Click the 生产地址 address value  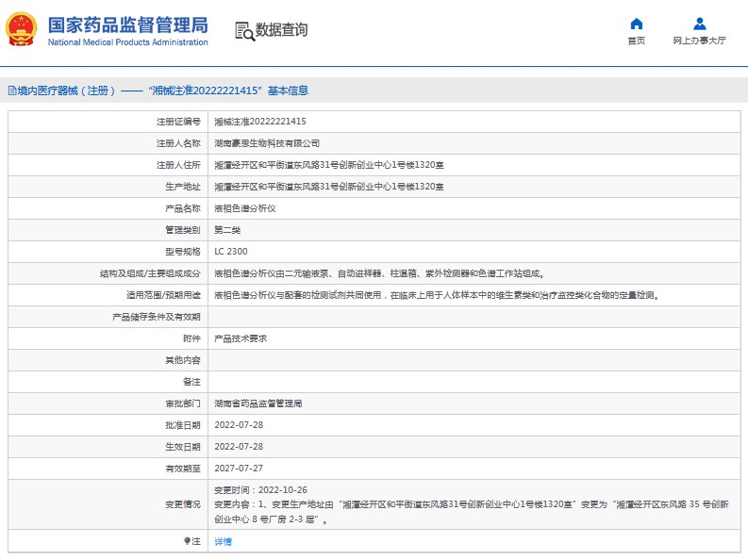click(328, 187)
